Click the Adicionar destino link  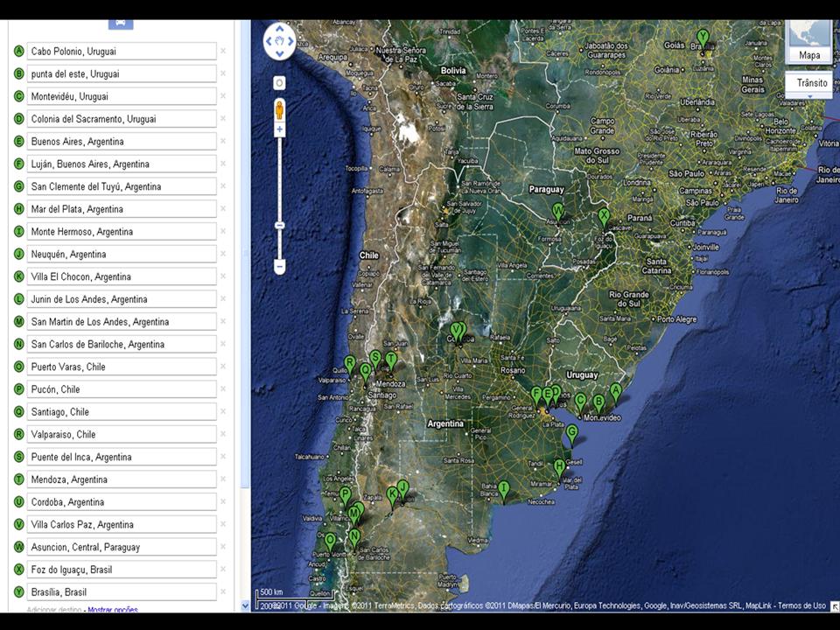(55, 609)
